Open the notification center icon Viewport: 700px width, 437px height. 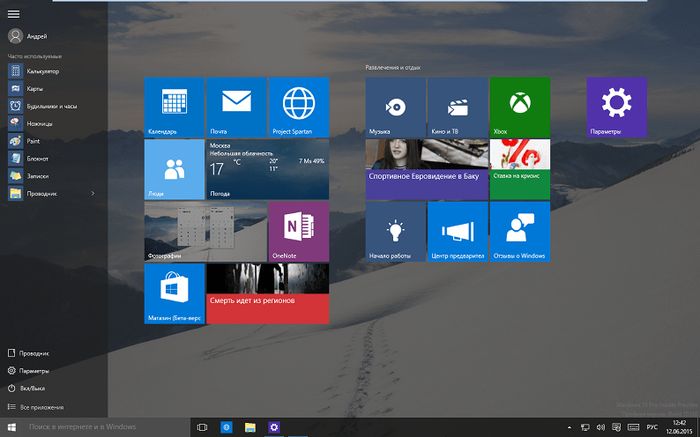click(617, 428)
